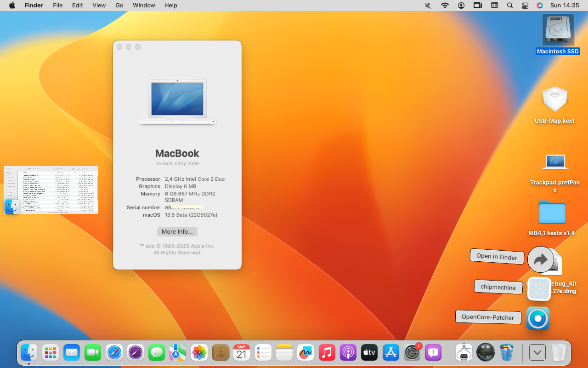The width and height of the screenshot is (588, 368).
Task: Open the Window menu
Action: tap(144, 6)
